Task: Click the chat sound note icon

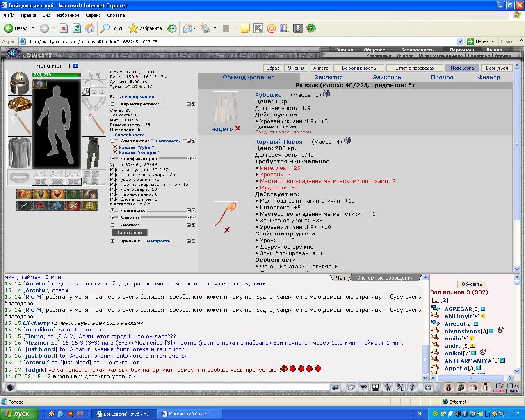Action: pyautogui.click(x=413, y=387)
